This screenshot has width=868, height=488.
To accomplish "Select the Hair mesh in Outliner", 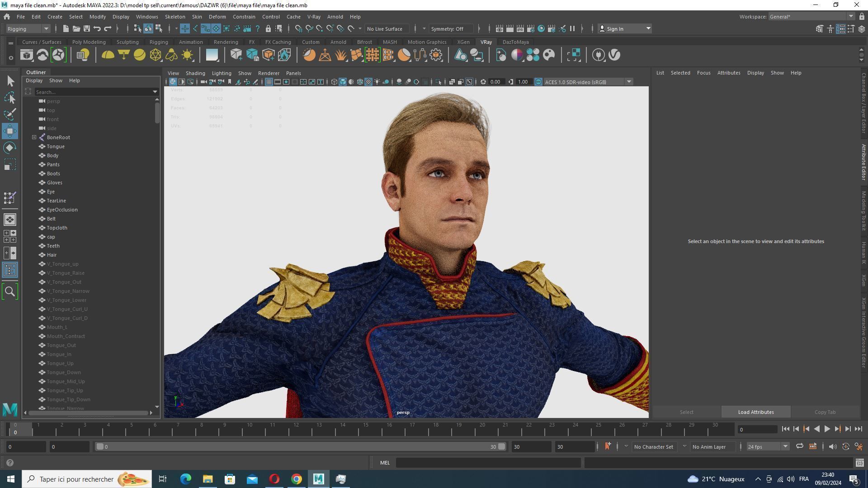I will click(52, 255).
